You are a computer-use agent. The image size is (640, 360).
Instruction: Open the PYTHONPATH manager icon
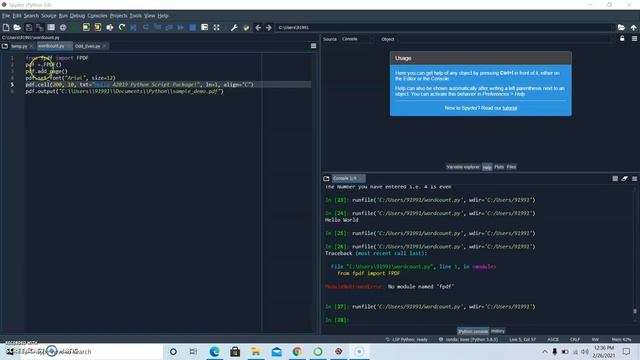pyautogui.click(x=246, y=27)
